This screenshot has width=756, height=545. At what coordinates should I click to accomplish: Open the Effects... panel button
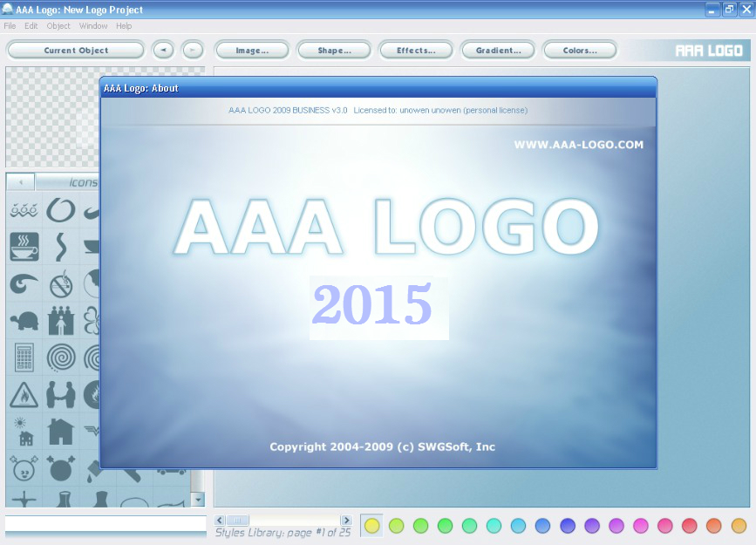pos(416,51)
